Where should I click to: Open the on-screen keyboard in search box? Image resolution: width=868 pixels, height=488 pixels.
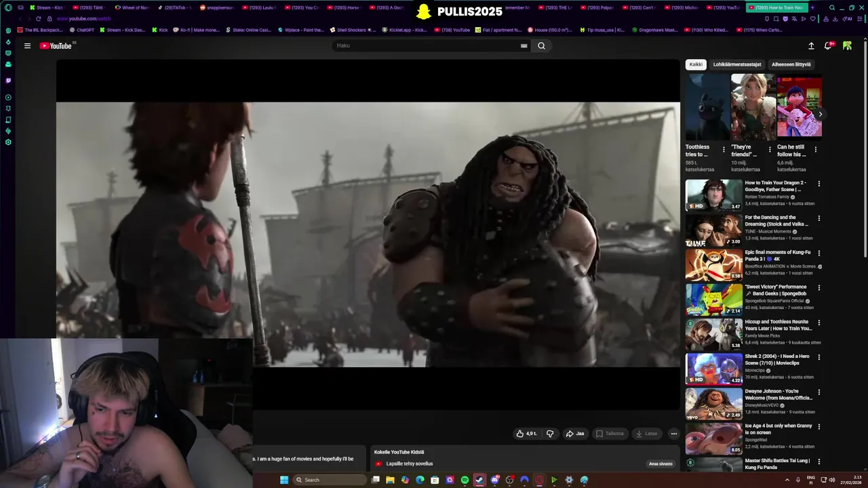(524, 46)
